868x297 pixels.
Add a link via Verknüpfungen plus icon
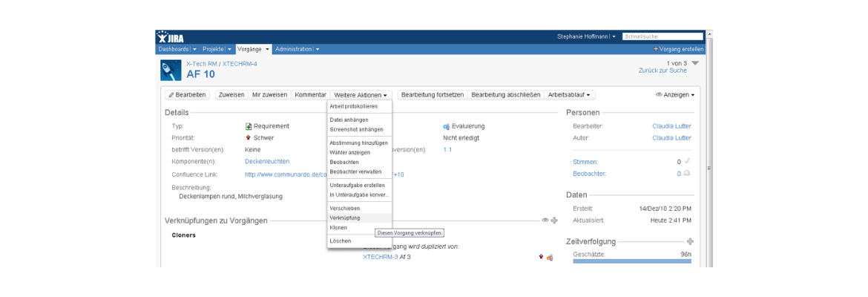[x=555, y=221]
